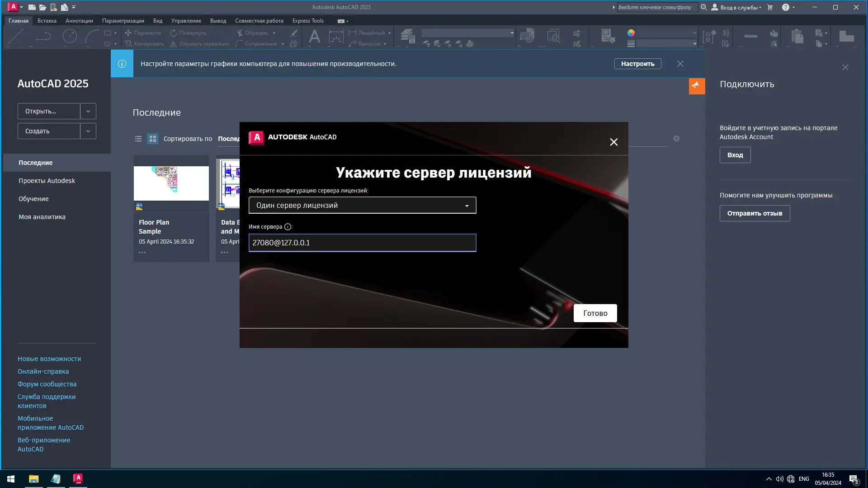The width and height of the screenshot is (868, 488).
Task: Switch to list view of recent documents
Action: coord(139,139)
